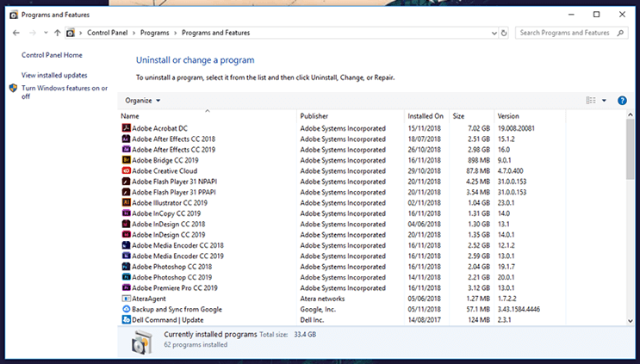Screen dimensions: 640x364
Task: Sort by the Size column header
Action: pos(471,116)
